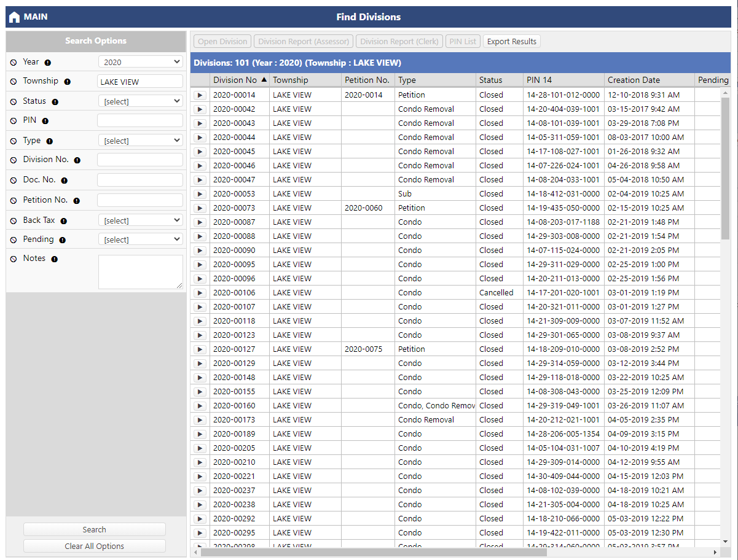Open the Status select dropdown
738x560 pixels.
140,101
